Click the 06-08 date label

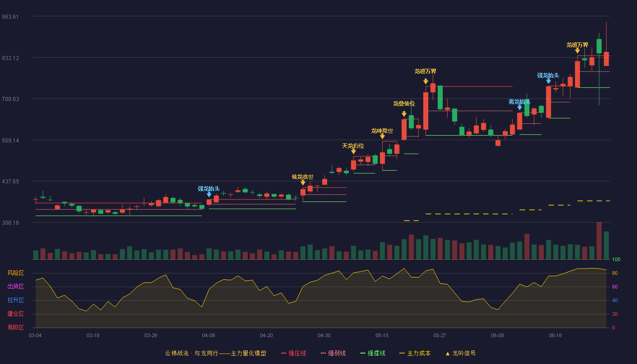tap(497, 335)
